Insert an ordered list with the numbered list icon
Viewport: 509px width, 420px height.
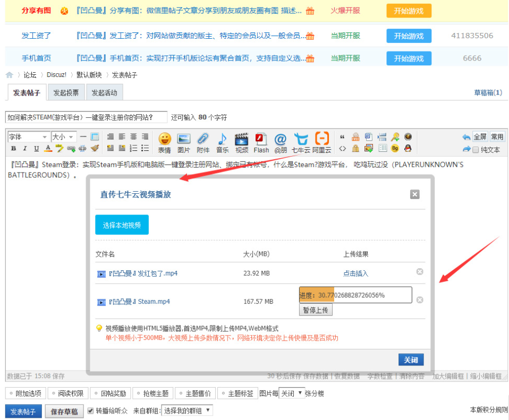(x=133, y=148)
